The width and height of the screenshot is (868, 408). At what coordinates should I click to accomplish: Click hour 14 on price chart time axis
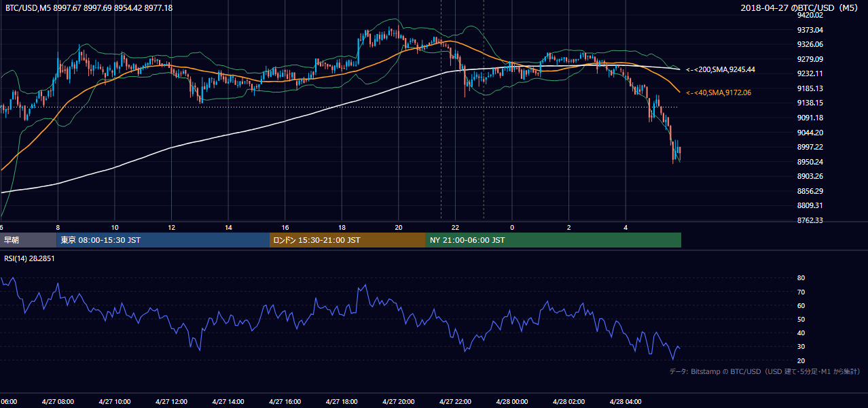(x=228, y=227)
